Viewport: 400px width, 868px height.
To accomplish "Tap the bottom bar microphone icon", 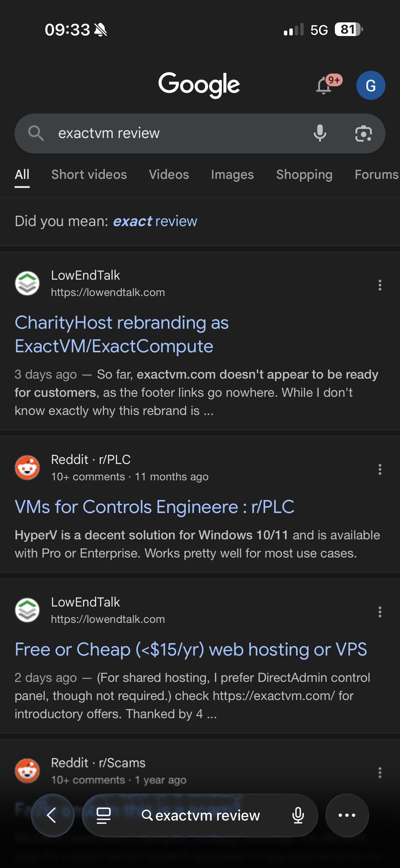I will 298,815.
